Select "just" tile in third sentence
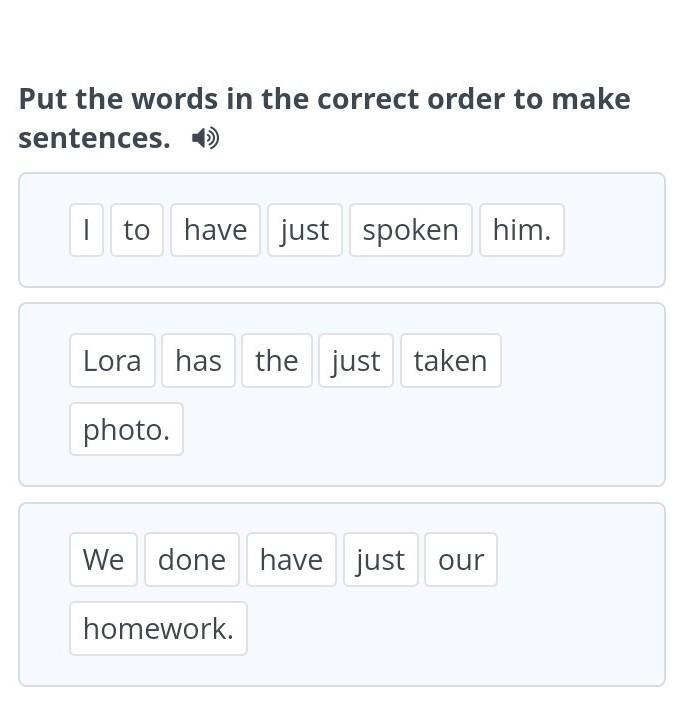The width and height of the screenshot is (679, 723). (x=380, y=560)
